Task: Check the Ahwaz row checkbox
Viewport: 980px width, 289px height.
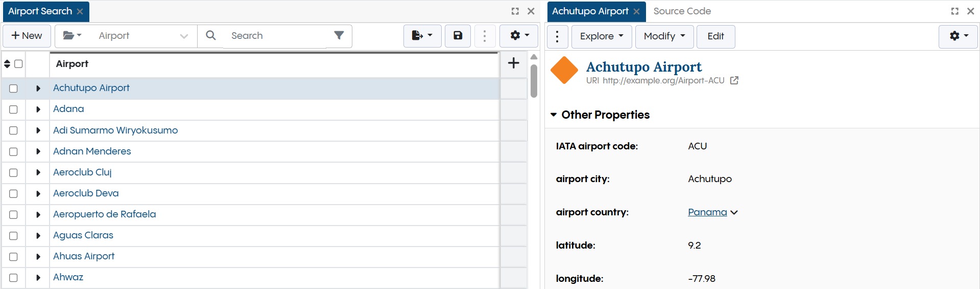Action: (x=13, y=278)
